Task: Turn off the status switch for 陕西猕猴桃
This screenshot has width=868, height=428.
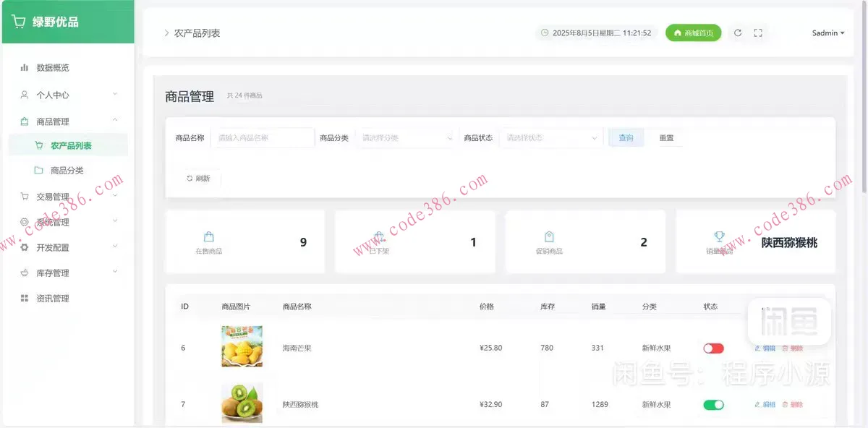Action: (712, 405)
